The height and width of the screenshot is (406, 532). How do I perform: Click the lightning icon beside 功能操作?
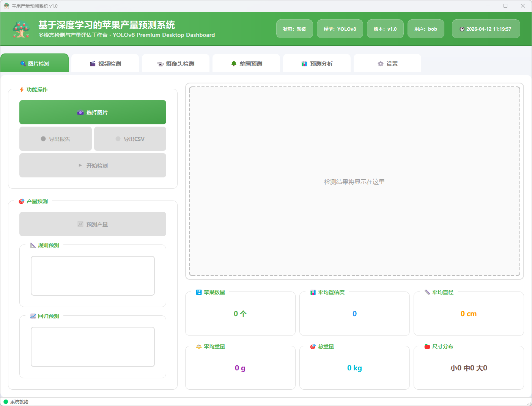(22, 89)
